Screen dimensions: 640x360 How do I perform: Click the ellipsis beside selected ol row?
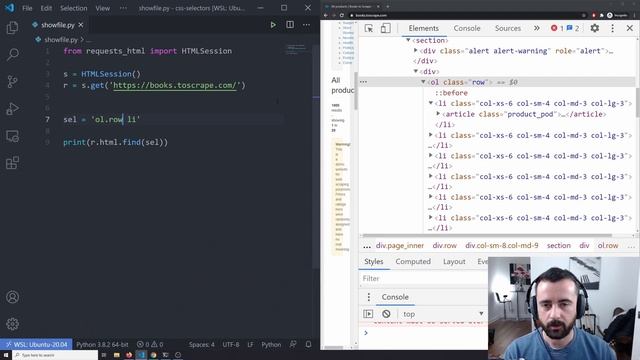[x=363, y=82]
